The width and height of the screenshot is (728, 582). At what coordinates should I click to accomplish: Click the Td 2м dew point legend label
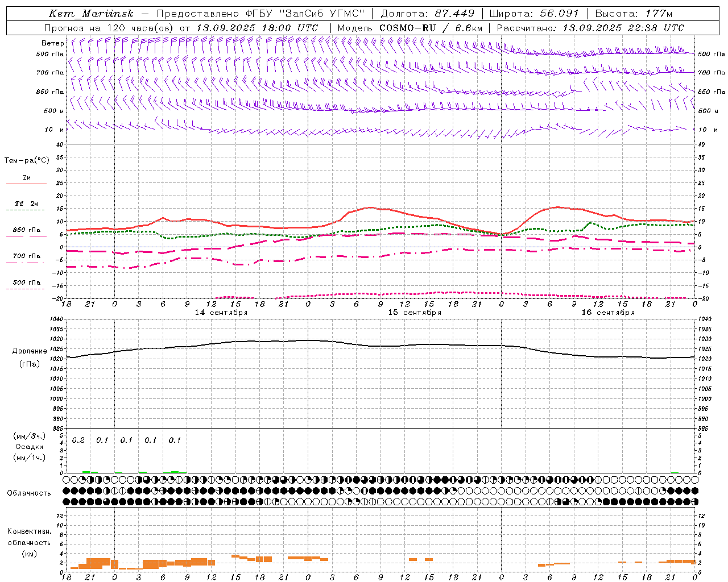(27, 203)
